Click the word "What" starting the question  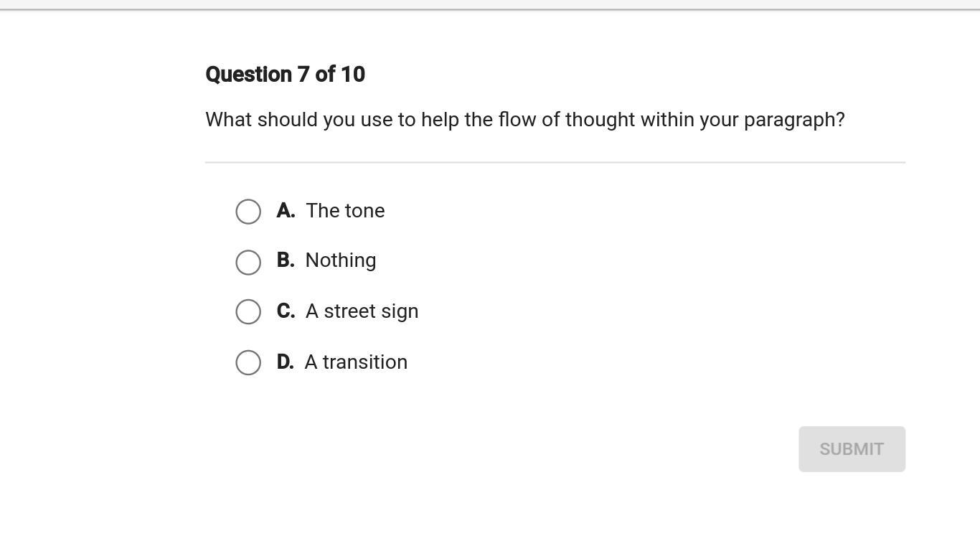pyautogui.click(x=229, y=120)
